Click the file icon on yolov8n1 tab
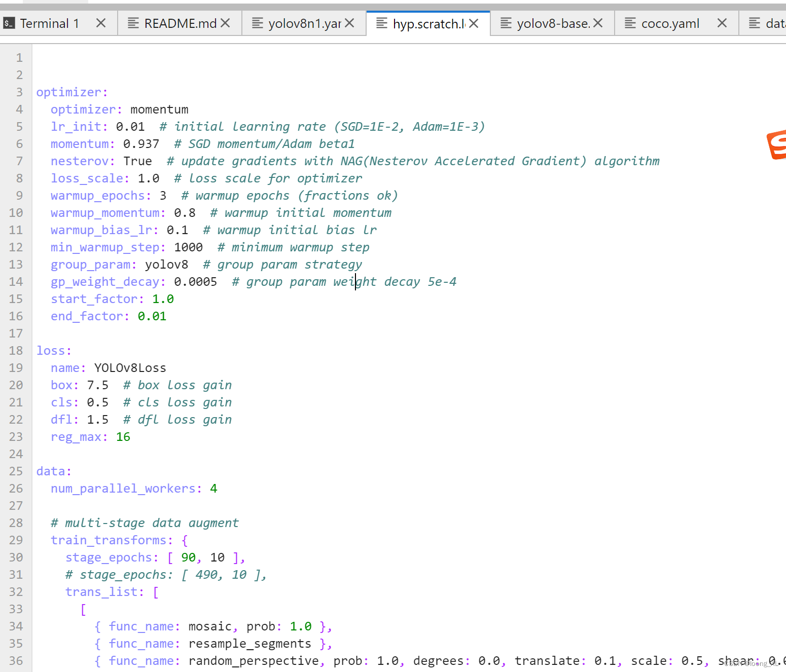The image size is (786, 672). pos(257,23)
